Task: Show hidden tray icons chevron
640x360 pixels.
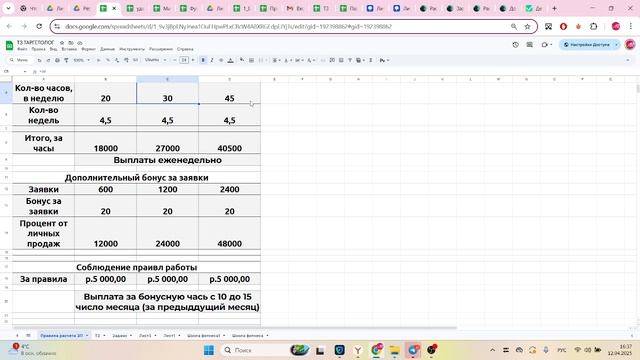Action: (x=492, y=350)
